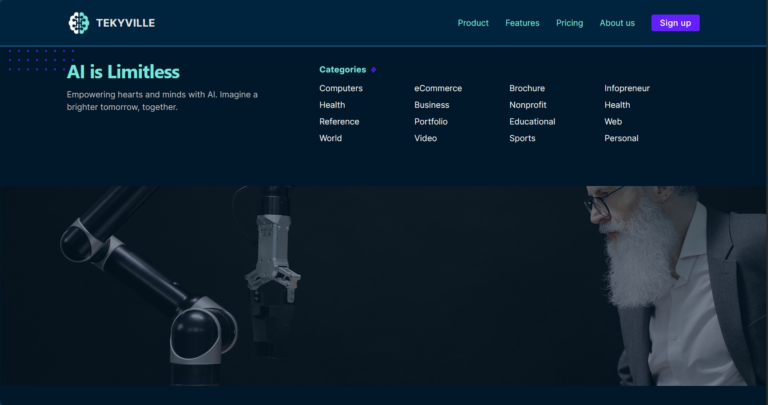Image resolution: width=768 pixels, height=405 pixels.
Task: Visit the About us page
Action: tap(617, 23)
